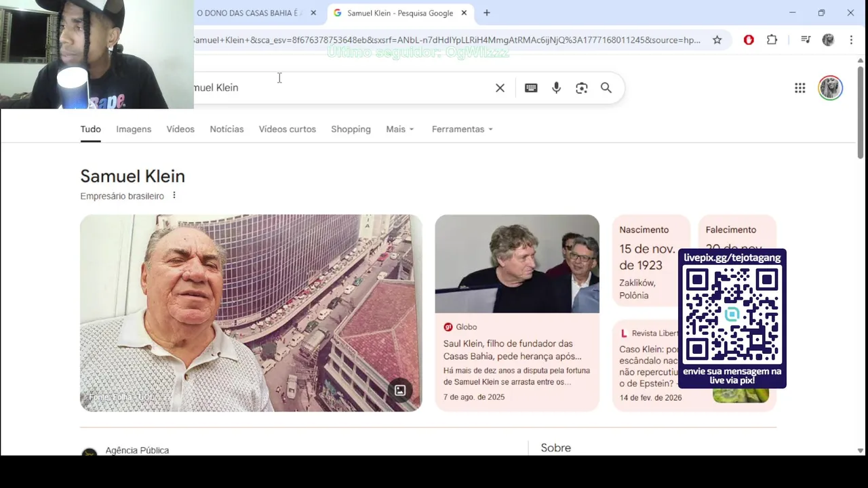Screen dimensions: 868x488
Task: Open more options next to Empresário brasileiro
Action: coord(174,196)
